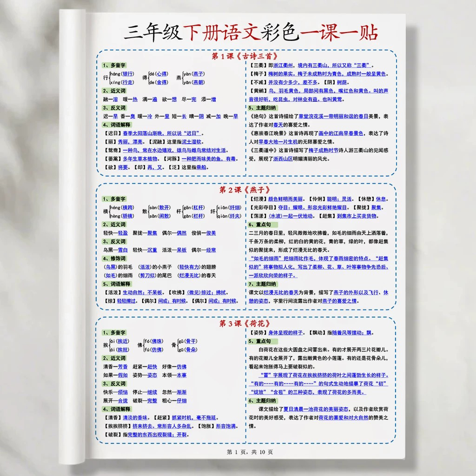
Task: Click the antonym pair "活泼—呆板"
Action: (174, 250)
